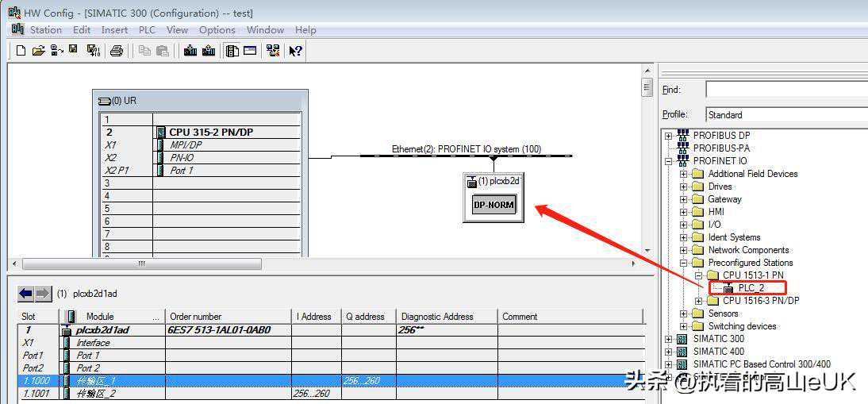This screenshot has height=404, width=868.
Task: Expand the Additional Field Devices folder
Action: click(x=684, y=174)
